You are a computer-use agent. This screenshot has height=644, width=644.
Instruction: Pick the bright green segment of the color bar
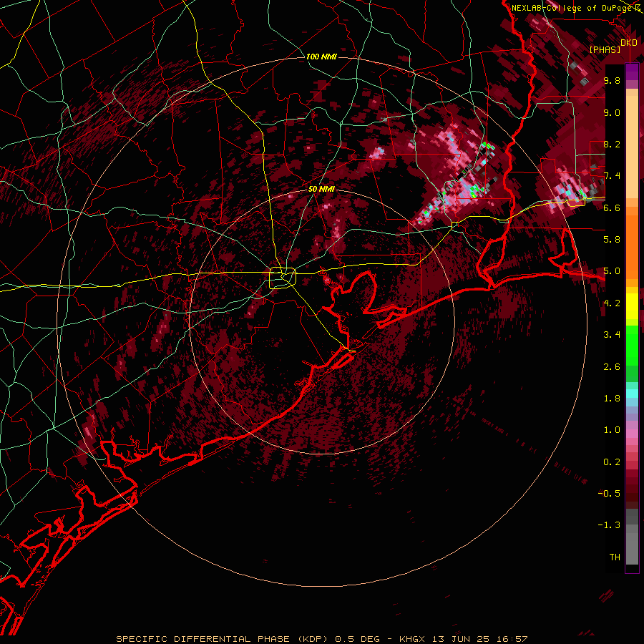[632, 345]
